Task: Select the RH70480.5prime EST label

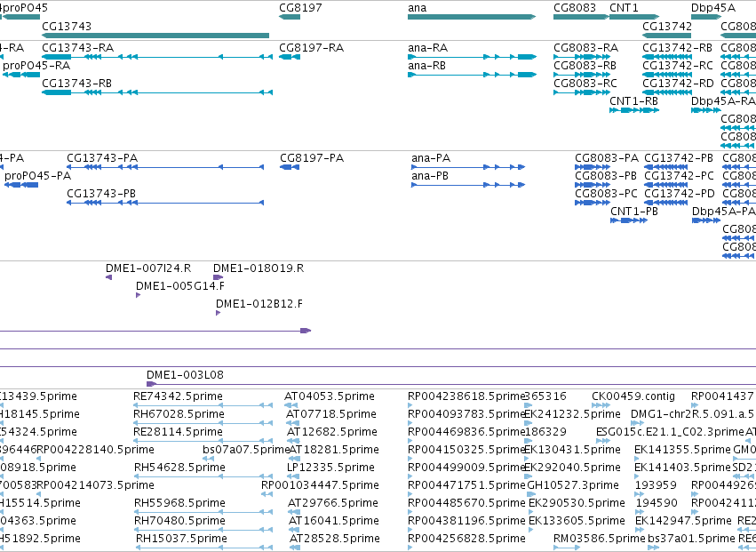Action: tap(179, 521)
